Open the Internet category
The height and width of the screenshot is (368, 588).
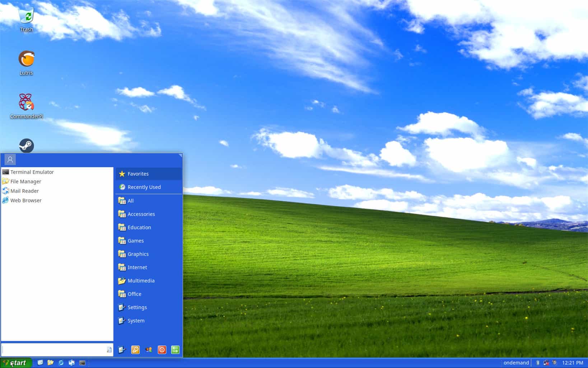click(x=149, y=267)
